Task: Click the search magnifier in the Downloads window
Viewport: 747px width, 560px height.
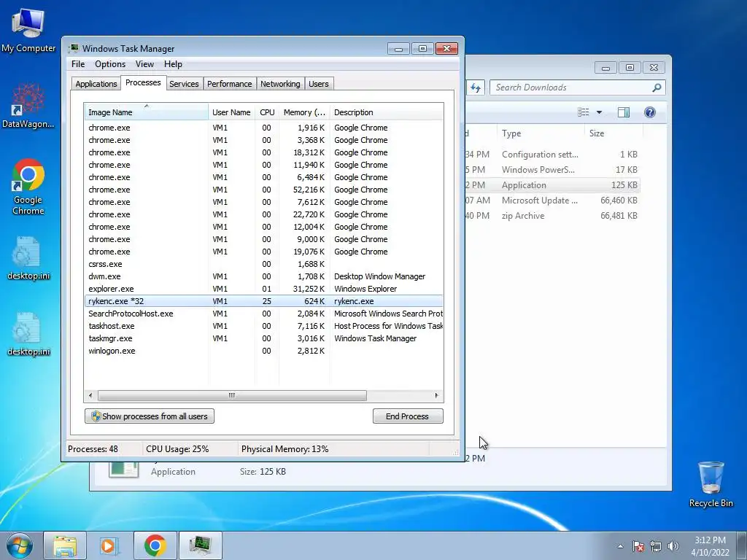Action: coord(657,87)
